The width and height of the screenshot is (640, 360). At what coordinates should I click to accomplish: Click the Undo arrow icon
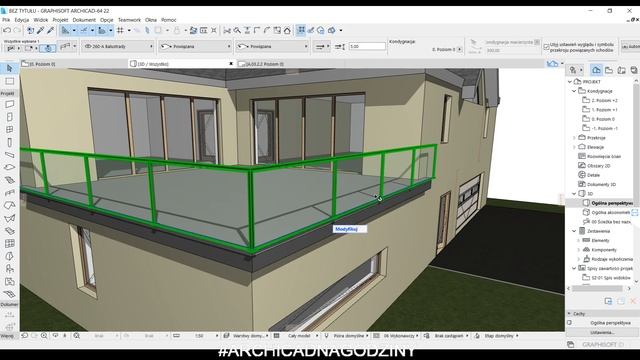point(7,30)
